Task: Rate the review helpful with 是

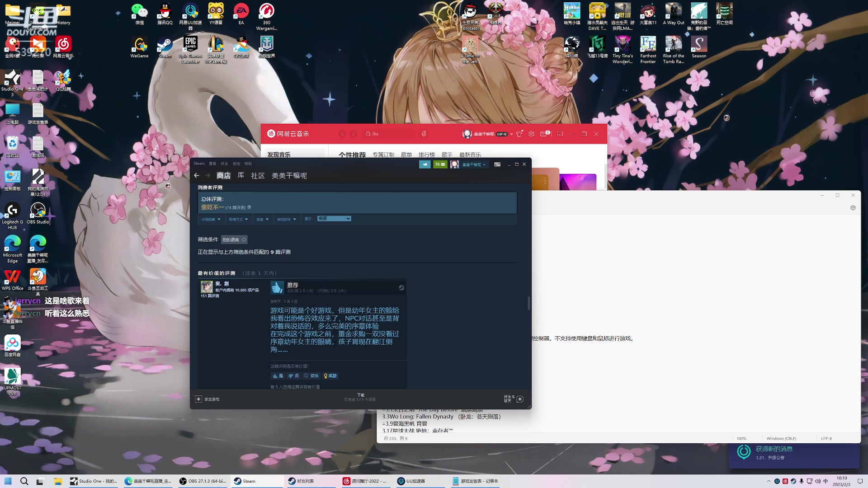Action: click(278, 375)
